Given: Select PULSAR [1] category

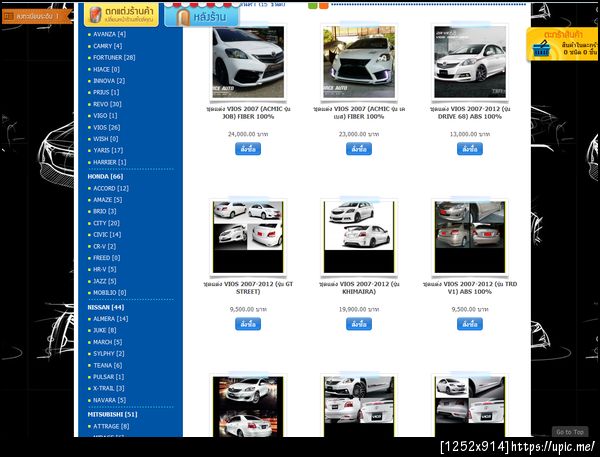Looking at the screenshot, I should [109, 377].
